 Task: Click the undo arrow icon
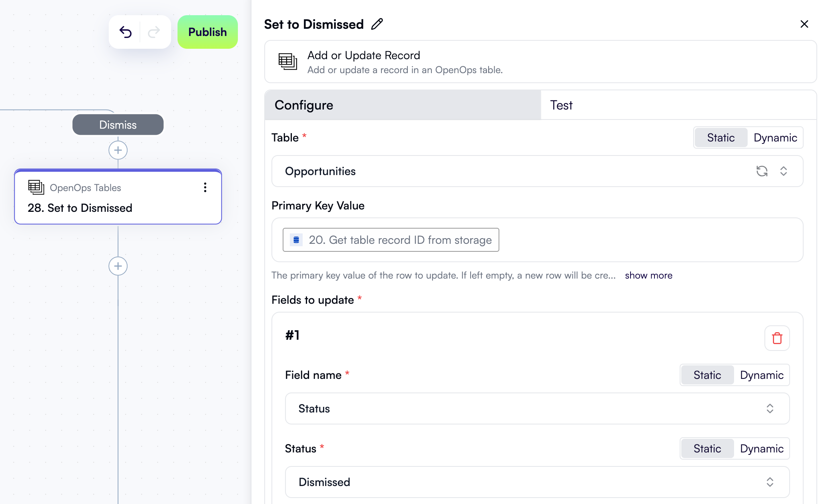(126, 32)
